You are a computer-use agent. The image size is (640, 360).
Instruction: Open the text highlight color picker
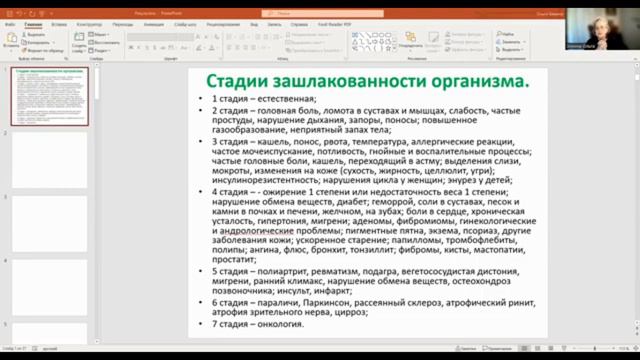coord(200,48)
